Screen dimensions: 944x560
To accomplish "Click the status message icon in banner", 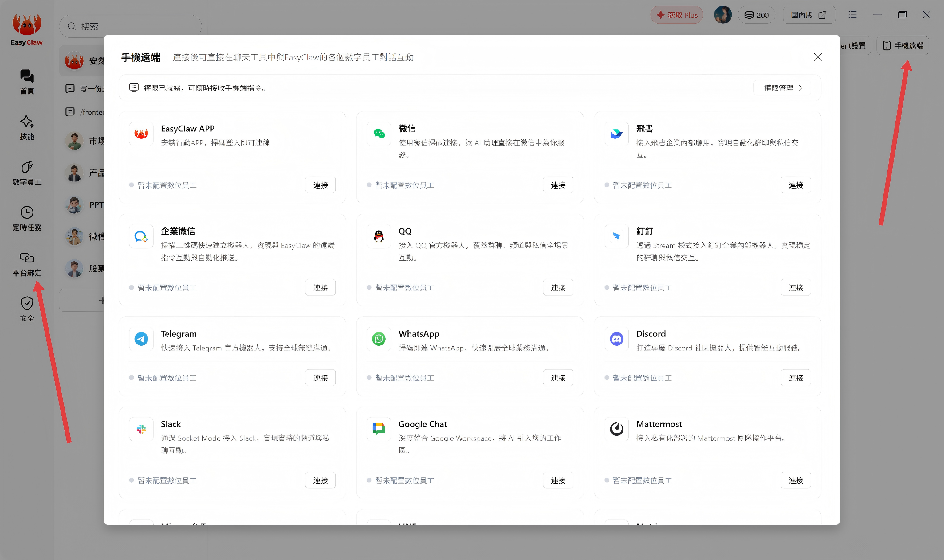I will point(134,88).
